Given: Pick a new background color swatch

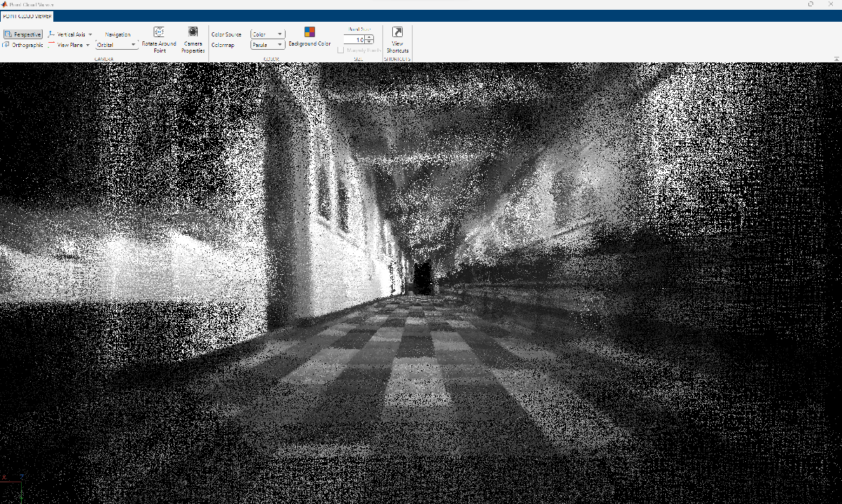Looking at the screenshot, I should click(x=309, y=32).
